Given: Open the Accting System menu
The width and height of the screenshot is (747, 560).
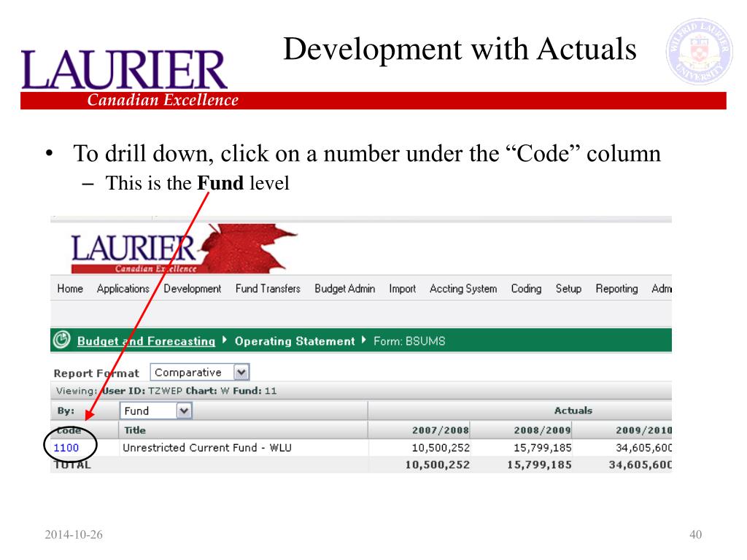Looking at the screenshot, I should [x=463, y=289].
